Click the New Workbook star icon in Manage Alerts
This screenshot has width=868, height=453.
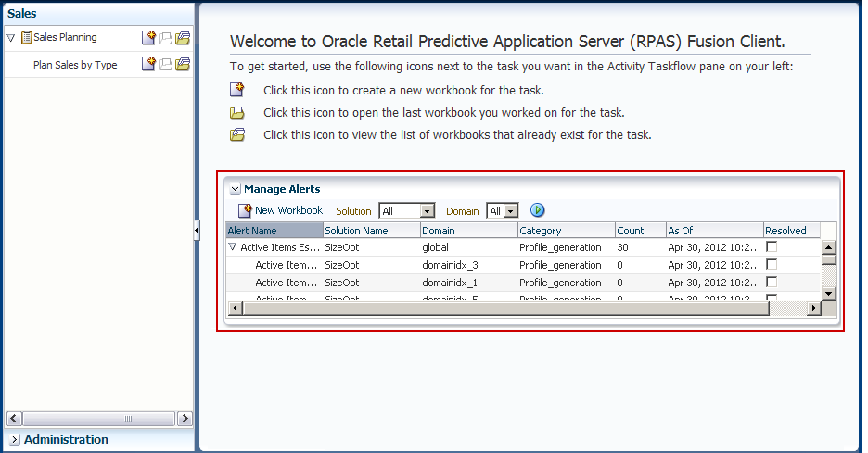pos(245,210)
